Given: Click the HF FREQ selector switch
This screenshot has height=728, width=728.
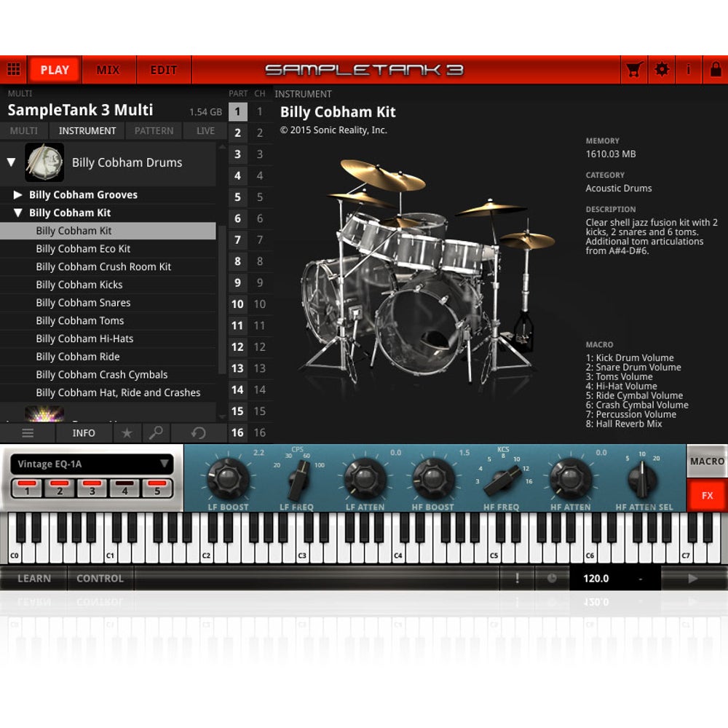Looking at the screenshot, I should point(502,481).
